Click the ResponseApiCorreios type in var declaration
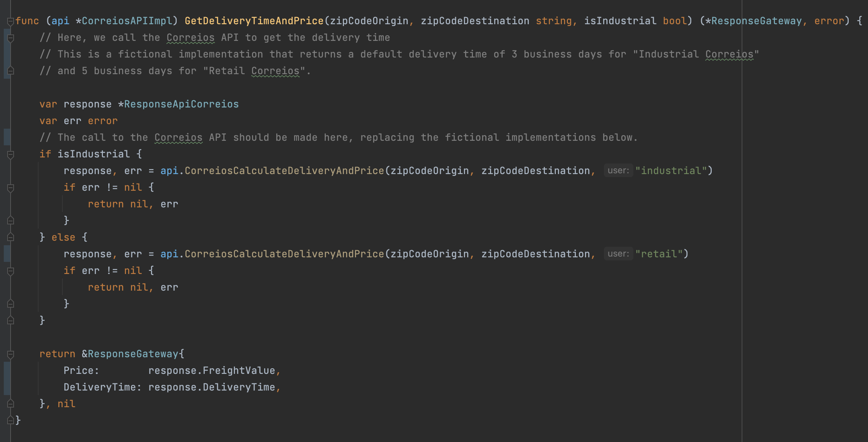This screenshot has height=442, width=868. coord(181,104)
